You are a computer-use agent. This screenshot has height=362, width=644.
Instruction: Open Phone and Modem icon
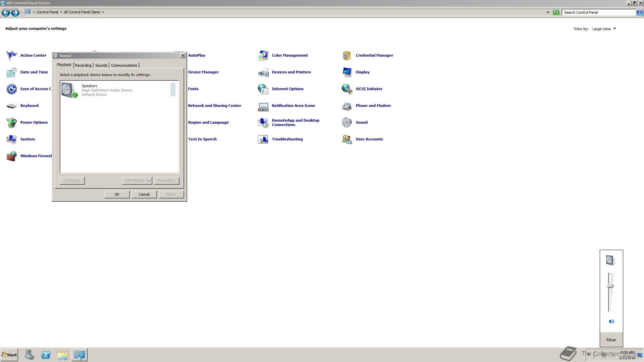[347, 106]
